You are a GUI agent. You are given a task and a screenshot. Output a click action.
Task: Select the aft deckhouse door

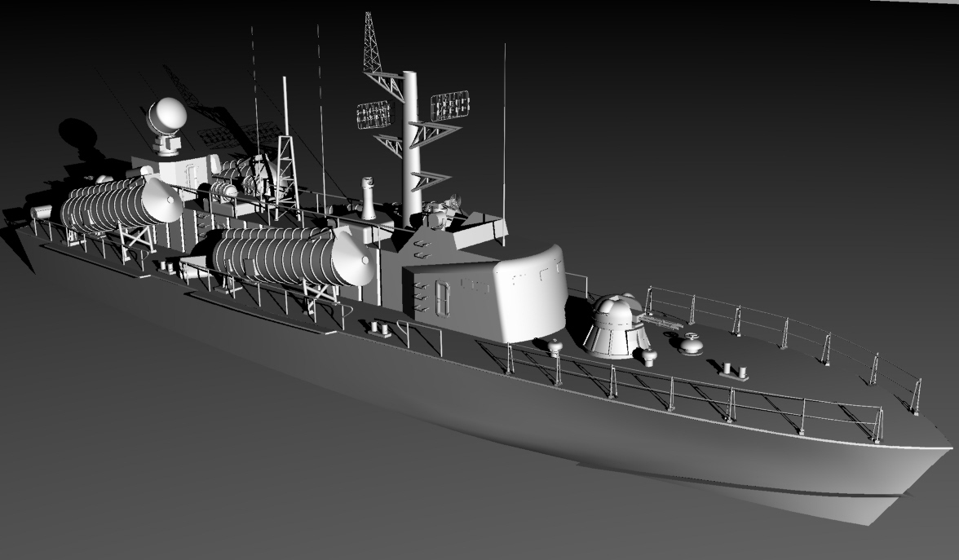[191, 176]
